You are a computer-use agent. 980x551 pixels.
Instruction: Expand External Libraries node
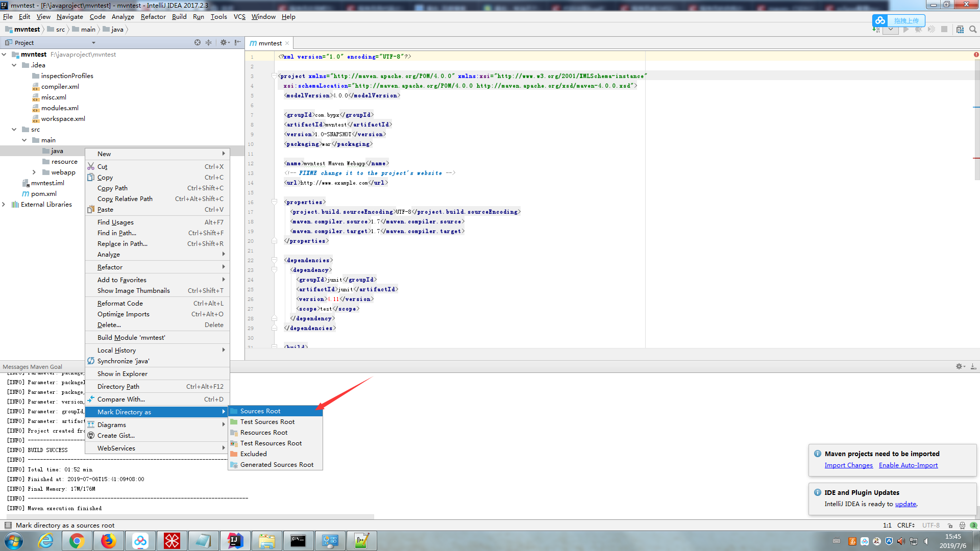click(4, 205)
